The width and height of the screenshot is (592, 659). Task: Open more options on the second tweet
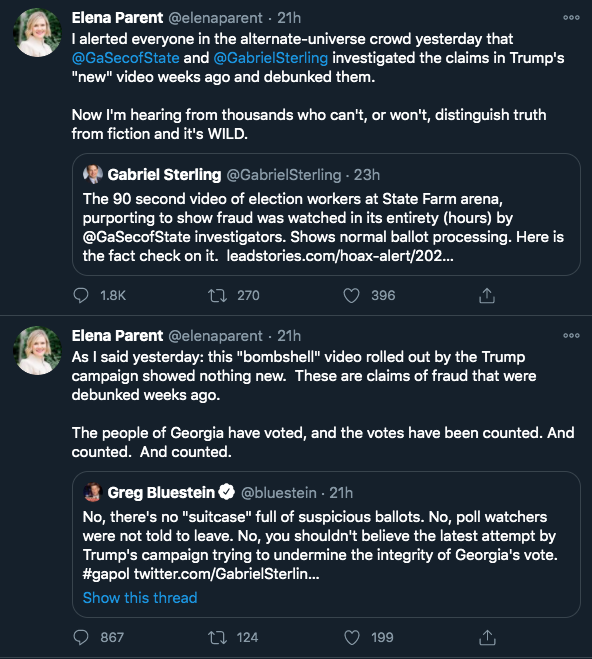[571, 335]
